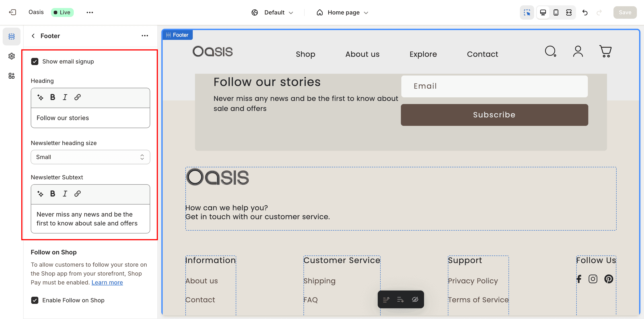Uncheck Show email signup checkbox
Image resolution: width=644 pixels, height=319 pixels.
click(35, 61)
